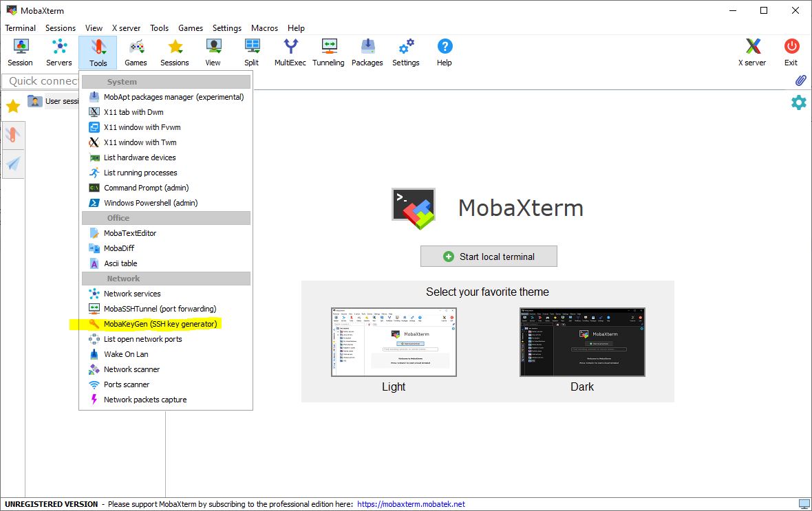Open the Games menu in menu bar
This screenshot has height=511, width=812.
191,28
